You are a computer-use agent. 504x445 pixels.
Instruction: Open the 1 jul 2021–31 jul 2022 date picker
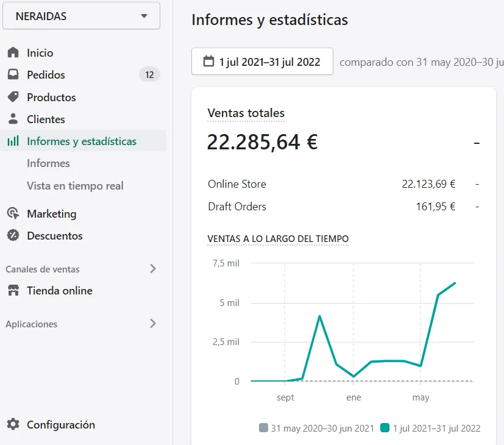(x=262, y=62)
